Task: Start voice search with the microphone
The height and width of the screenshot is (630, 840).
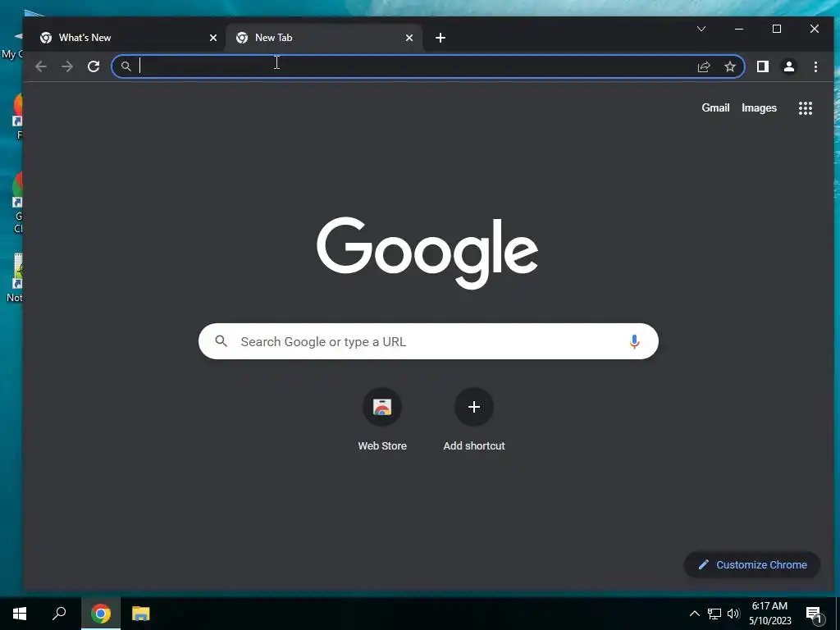Action: point(634,341)
